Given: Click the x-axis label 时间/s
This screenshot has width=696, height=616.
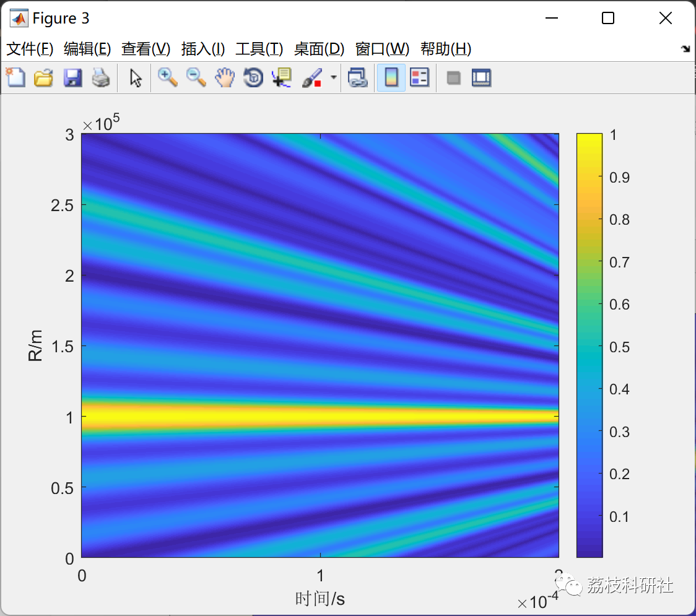Looking at the screenshot, I should (320, 599).
